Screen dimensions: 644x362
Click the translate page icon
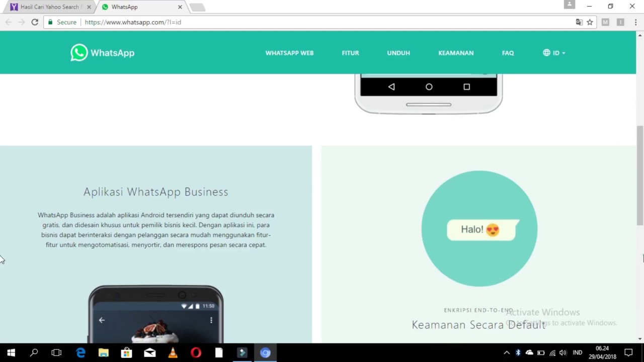[579, 22]
